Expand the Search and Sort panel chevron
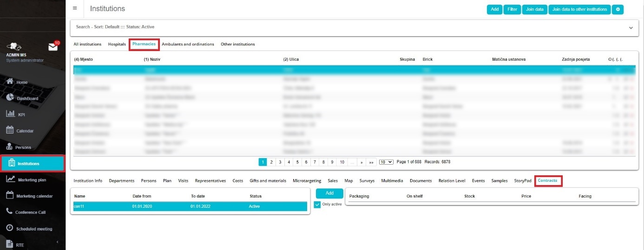Image resolution: width=644 pixels, height=250 pixels. pos(631,27)
